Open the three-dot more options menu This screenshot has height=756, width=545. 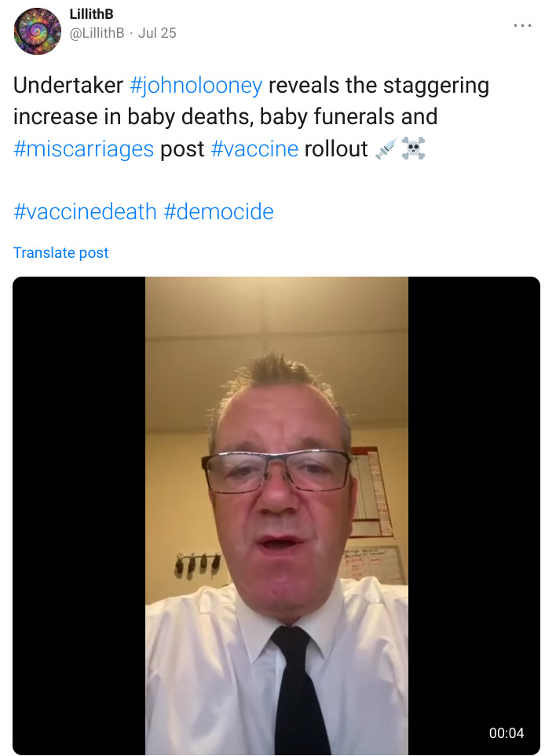pyautogui.click(x=522, y=26)
